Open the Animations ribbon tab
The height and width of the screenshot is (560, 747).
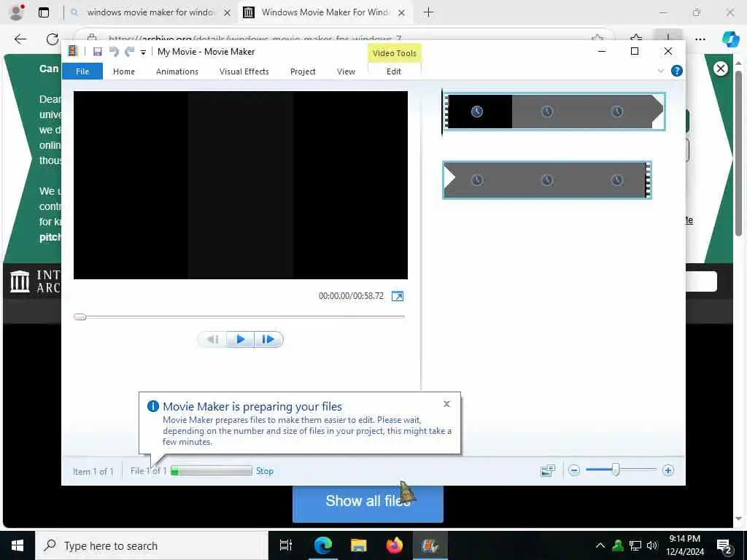coord(177,71)
